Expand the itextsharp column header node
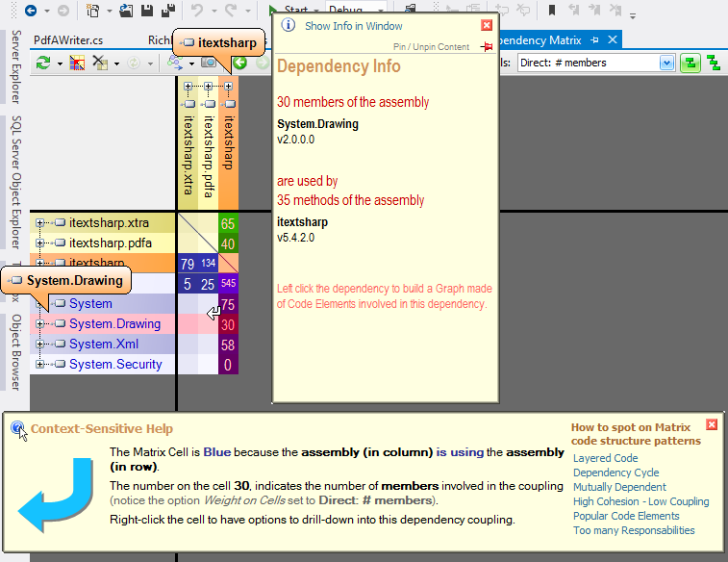 tap(228, 87)
